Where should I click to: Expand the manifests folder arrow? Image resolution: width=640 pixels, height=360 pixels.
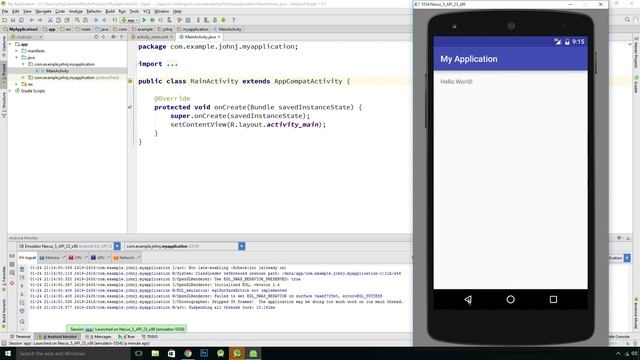(x=17, y=51)
